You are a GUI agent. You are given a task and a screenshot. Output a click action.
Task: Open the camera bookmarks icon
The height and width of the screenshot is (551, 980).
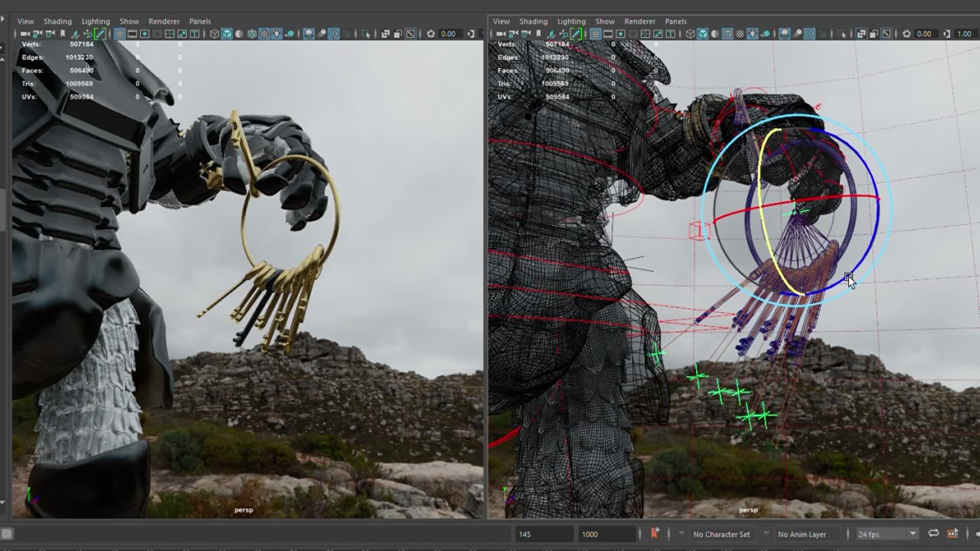(x=63, y=34)
